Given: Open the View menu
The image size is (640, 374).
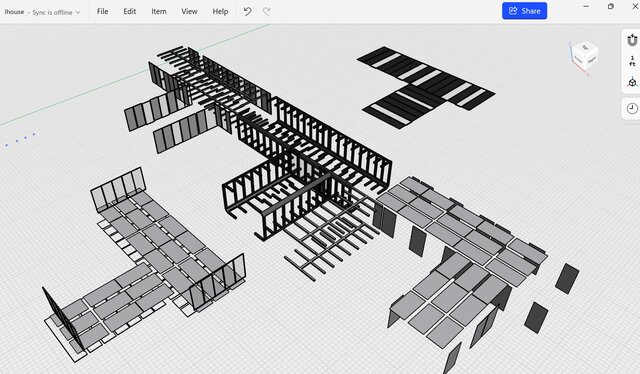Looking at the screenshot, I should (x=189, y=11).
